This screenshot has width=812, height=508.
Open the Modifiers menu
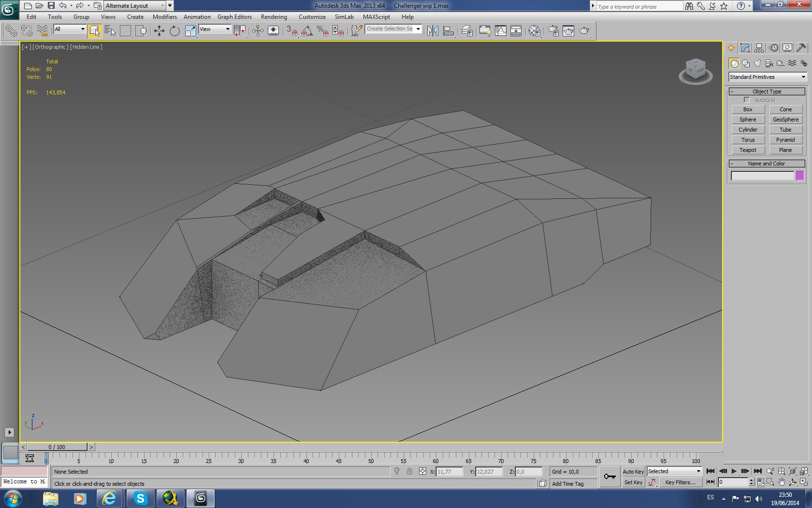pos(164,17)
